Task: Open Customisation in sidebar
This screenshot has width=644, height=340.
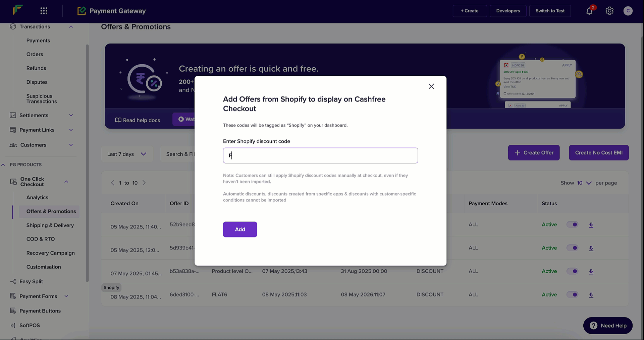Action: [x=44, y=267]
